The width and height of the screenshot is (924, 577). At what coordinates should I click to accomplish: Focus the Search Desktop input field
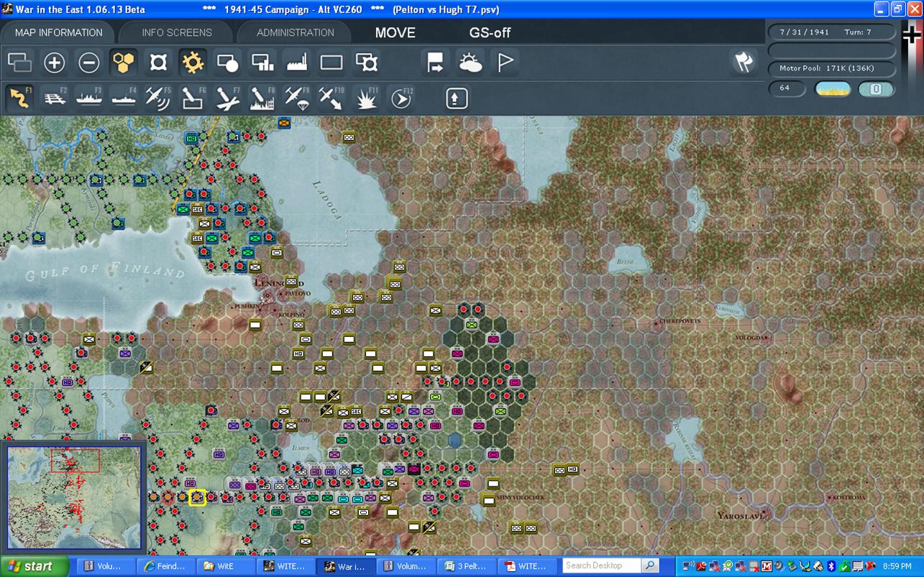[601, 566]
